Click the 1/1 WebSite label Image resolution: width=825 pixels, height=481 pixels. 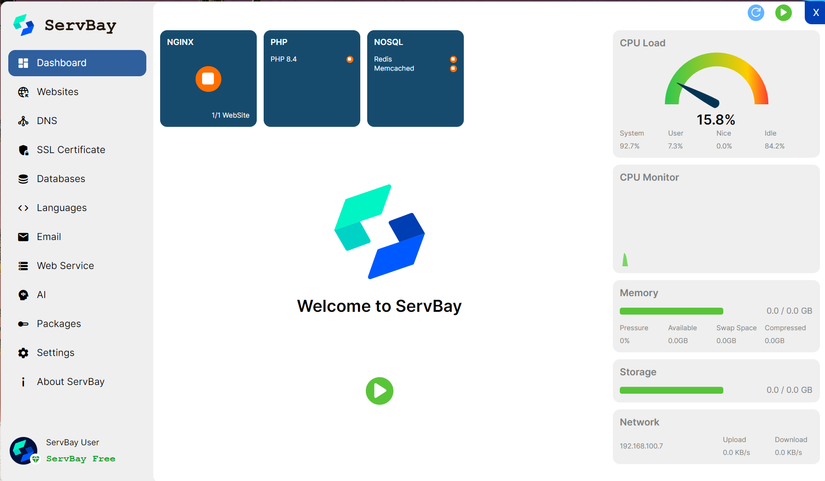230,115
